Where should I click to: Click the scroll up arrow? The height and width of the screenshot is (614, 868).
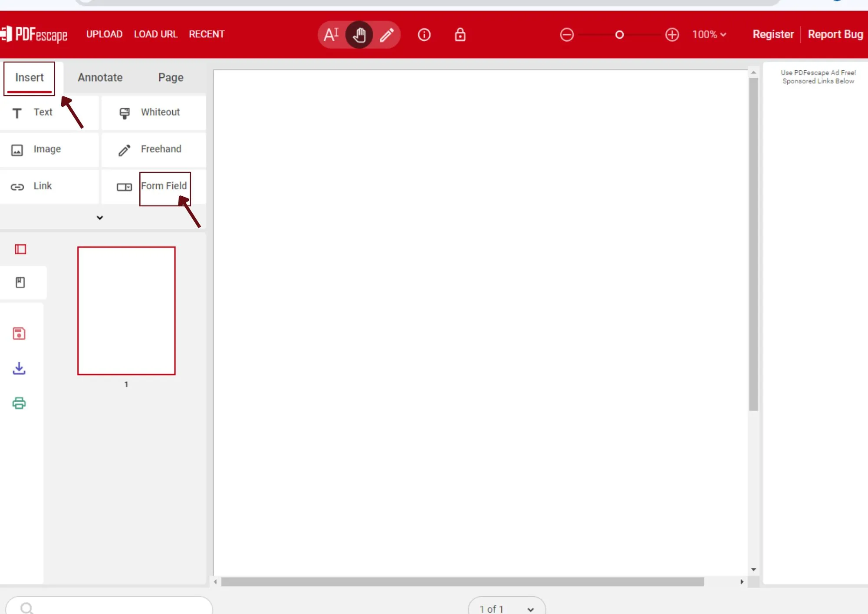coord(753,73)
